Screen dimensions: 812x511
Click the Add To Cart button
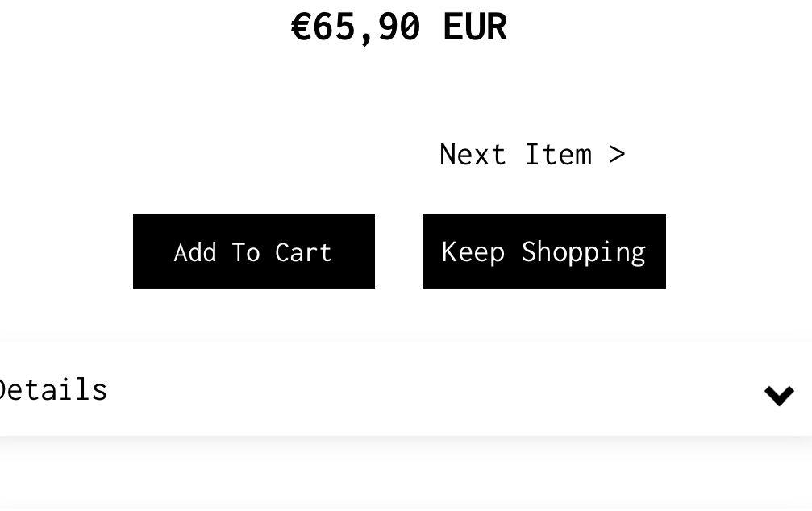253,251
